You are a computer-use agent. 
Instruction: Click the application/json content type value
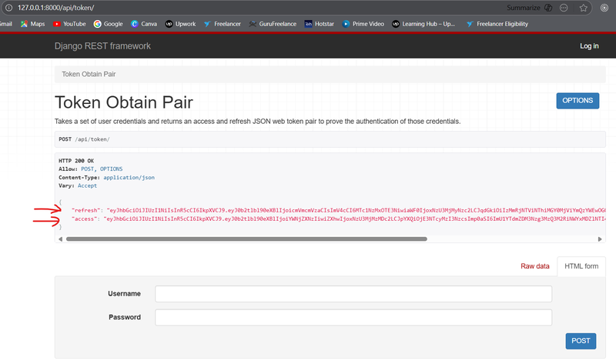point(129,178)
